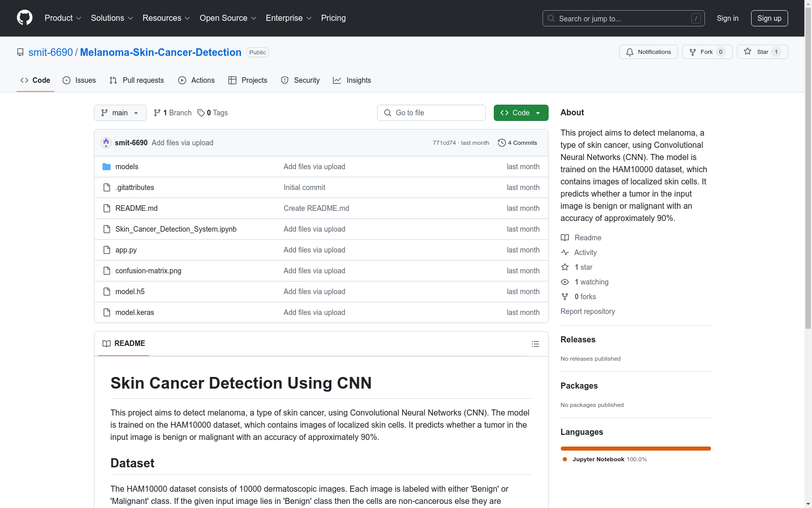Click the Star count badge

776,52
